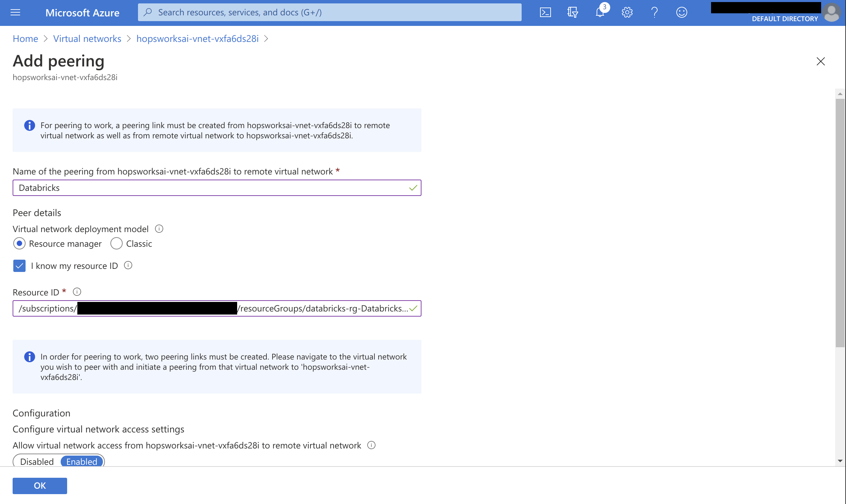Navigate to the Virtual networks breadcrumb
Screen dimensions: 846x504
(x=87, y=39)
